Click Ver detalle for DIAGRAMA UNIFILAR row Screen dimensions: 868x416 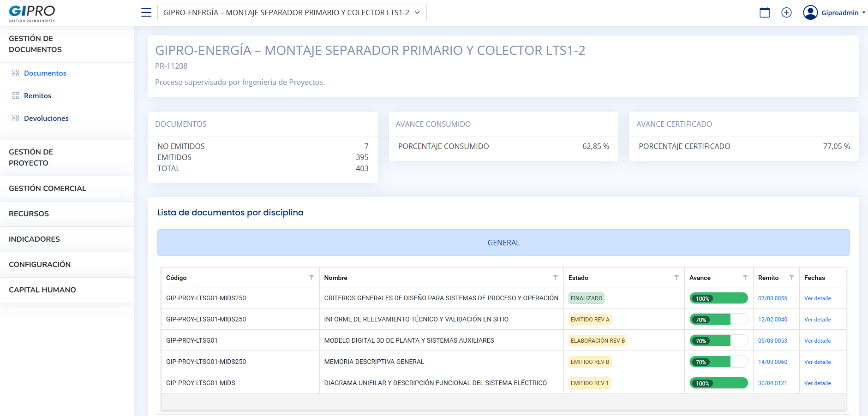point(817,383)
